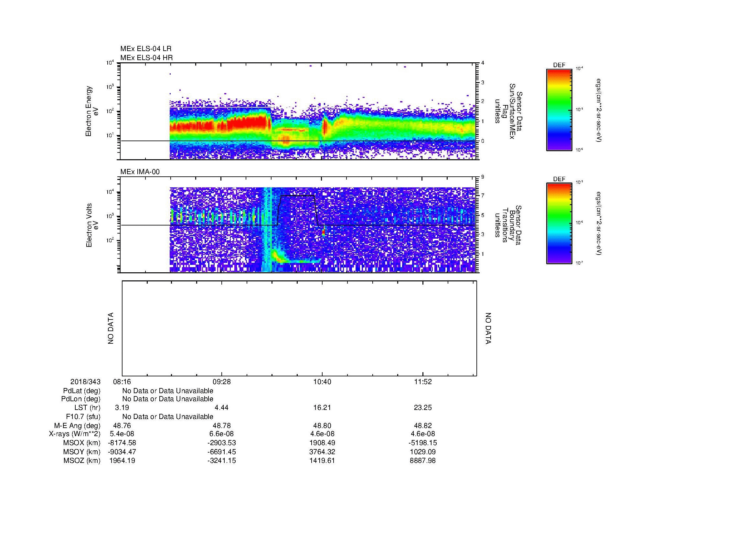Click the Electron Volts eV axis label
Image resolution: width=756 pixels, height=534 pixels.
(x=92, y=225)
